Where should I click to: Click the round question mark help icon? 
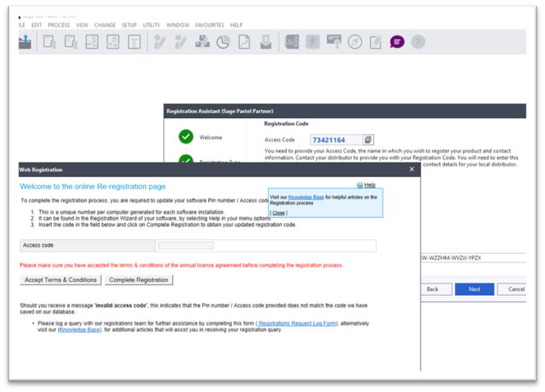tap(418, 42)
